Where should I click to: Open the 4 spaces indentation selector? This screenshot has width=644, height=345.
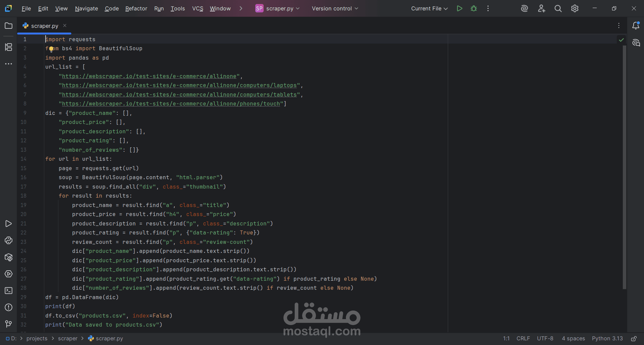coord(573,339)
